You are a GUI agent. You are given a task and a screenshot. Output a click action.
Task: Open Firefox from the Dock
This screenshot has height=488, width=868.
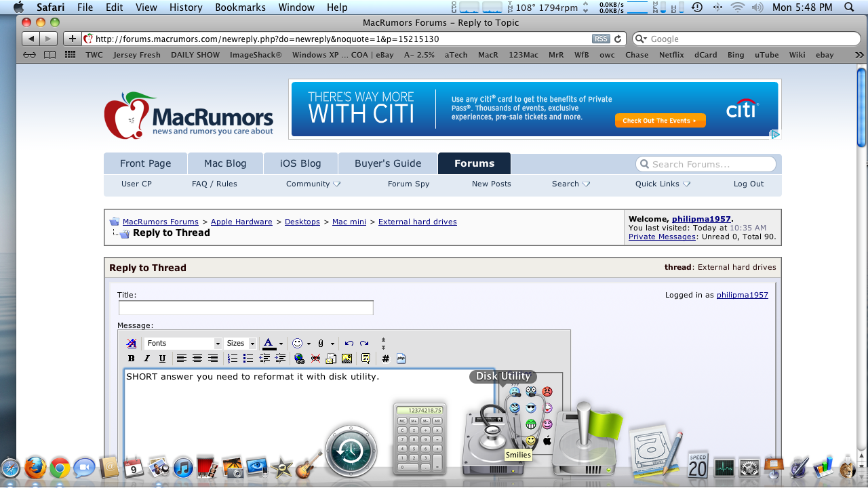(x=35, y=468)
